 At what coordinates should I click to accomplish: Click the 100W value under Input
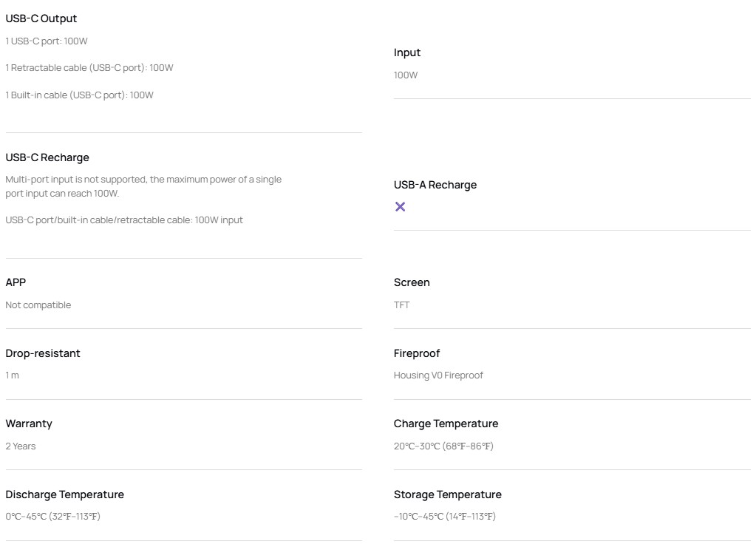(x=406, y=75)
